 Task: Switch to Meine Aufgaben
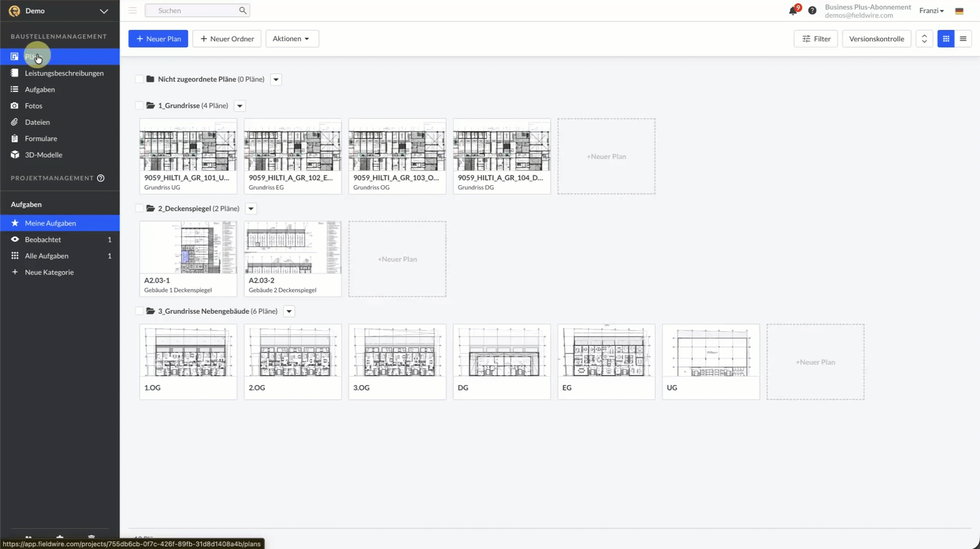(x=50, y=223)
